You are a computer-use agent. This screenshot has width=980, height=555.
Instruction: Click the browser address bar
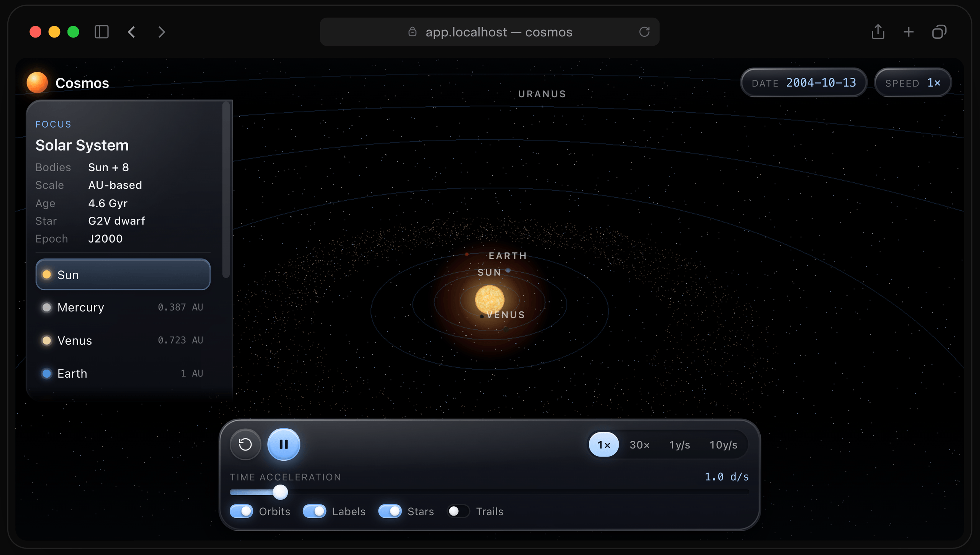(490, 32)
